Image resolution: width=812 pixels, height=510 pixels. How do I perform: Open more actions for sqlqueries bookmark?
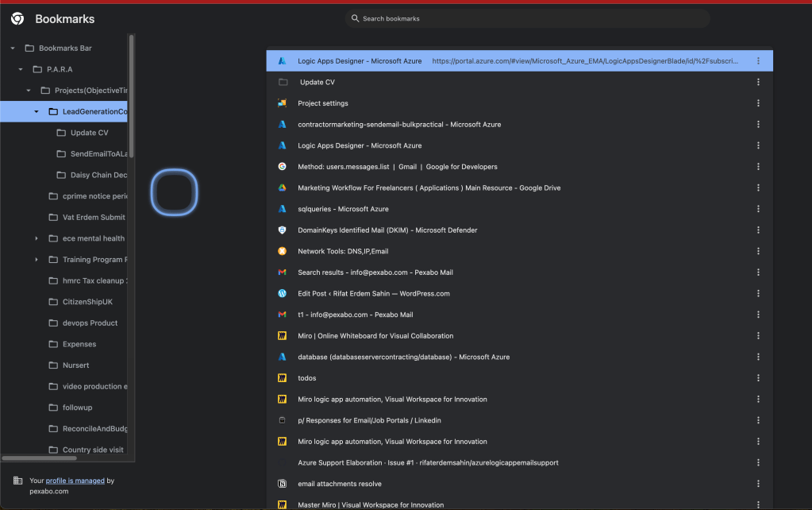pos(758,209)
